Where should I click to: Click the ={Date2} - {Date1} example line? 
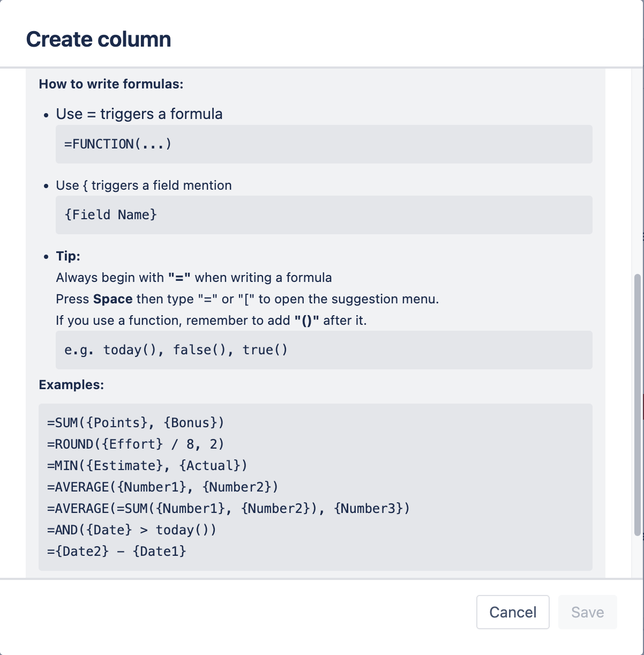[116, 552]
